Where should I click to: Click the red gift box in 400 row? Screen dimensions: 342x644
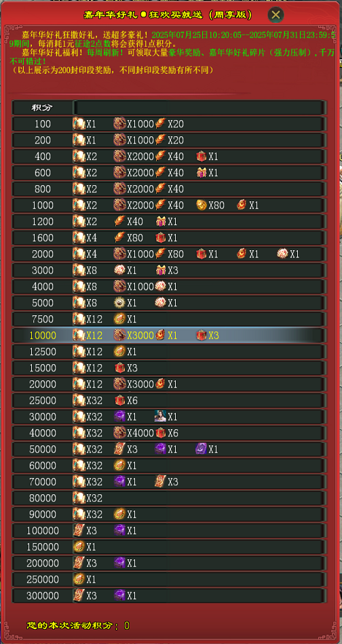click(201, 156)
